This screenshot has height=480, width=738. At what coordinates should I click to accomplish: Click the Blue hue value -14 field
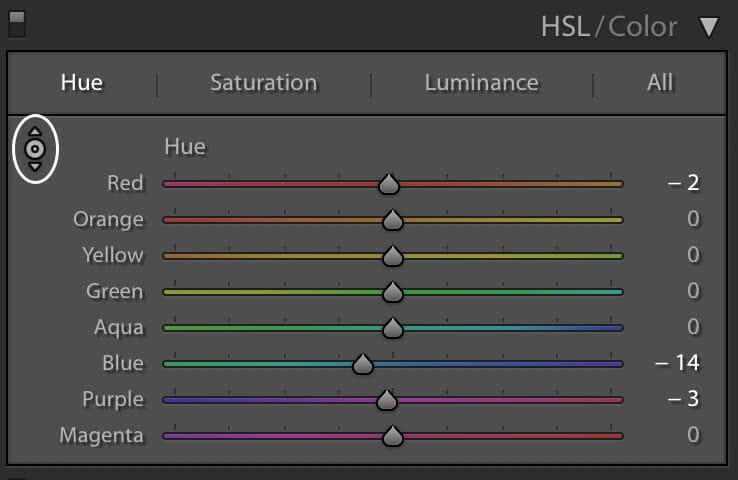tap(678, 363)
